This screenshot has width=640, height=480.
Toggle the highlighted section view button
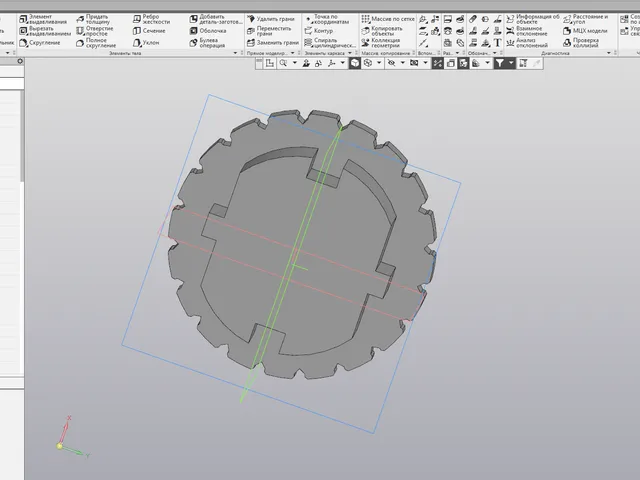(x=463, y=63)
